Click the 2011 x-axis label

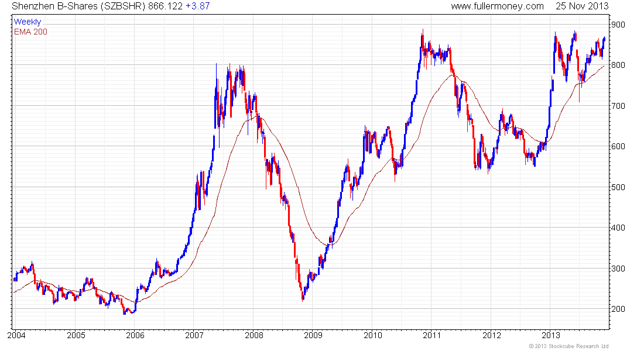coord(431,335)
